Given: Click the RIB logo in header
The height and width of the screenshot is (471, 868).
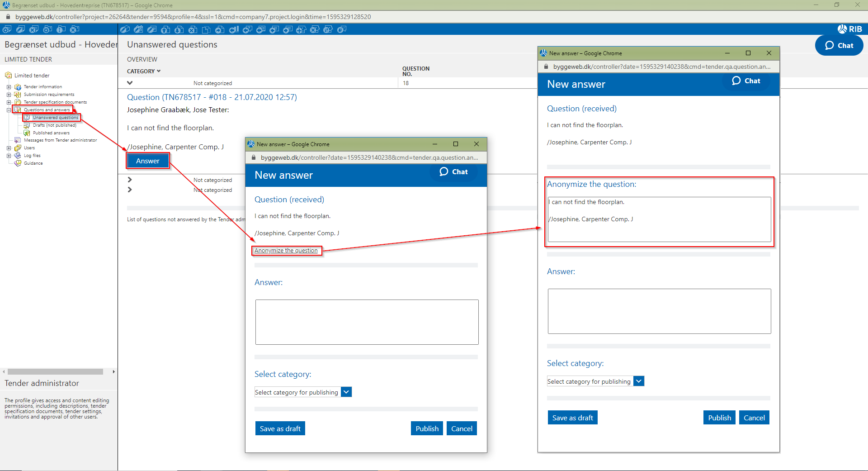Looking at the screenshot, I should 849,29.
